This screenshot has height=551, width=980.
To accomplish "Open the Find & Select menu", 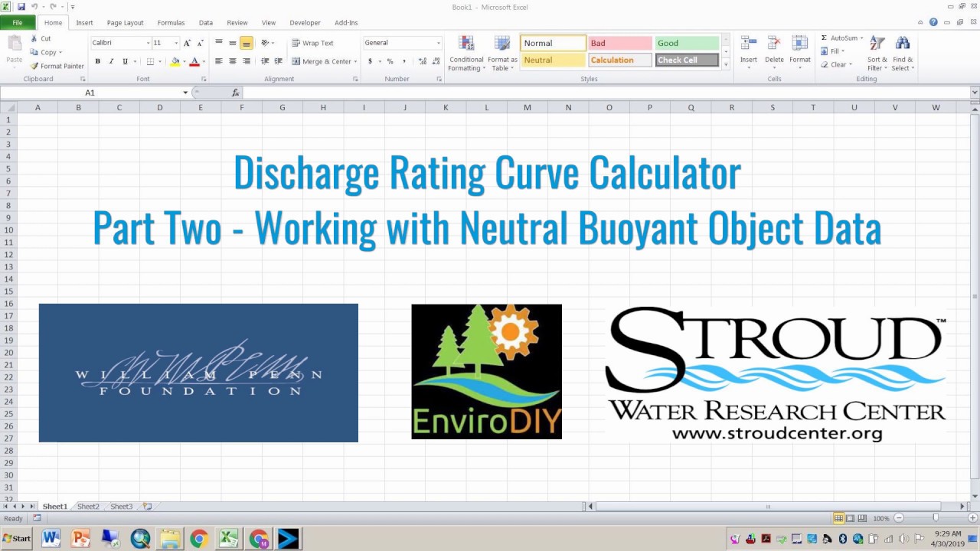I will coord(903,54).
